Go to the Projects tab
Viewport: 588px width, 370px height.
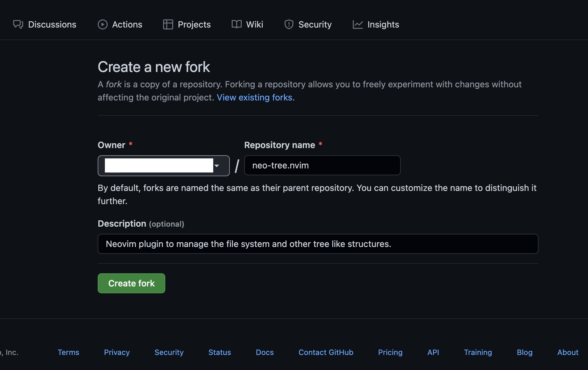pos(187,24)
